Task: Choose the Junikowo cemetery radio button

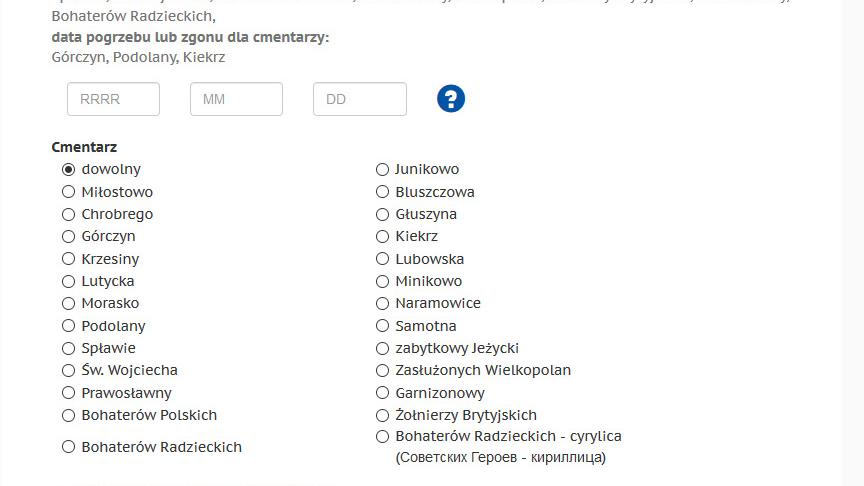Action: point(382,169)
